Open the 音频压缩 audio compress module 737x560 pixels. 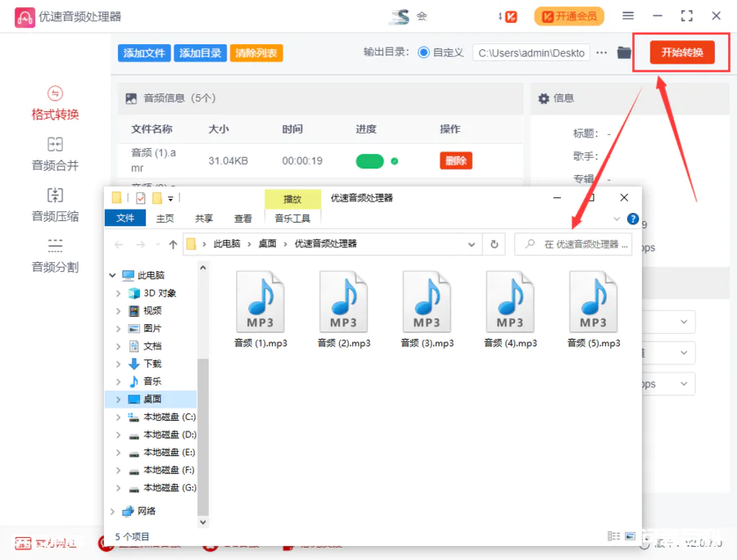pyautogui.click(x=55, y=205)
